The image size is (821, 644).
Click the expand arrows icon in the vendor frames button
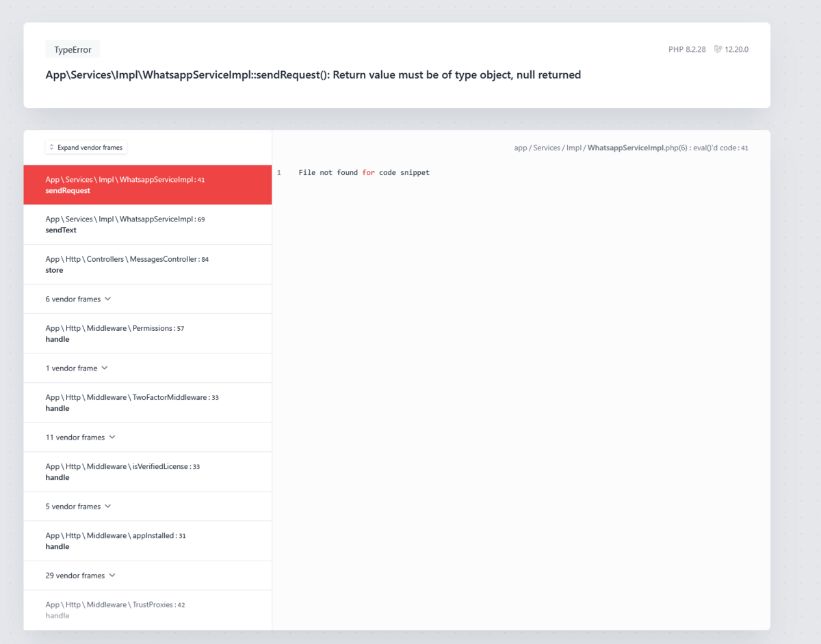click(x=51, y=148)
